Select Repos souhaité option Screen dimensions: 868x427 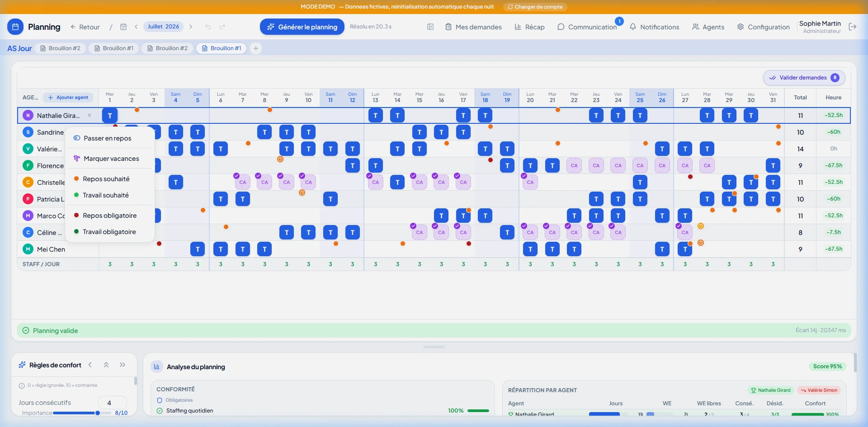(x=110, y=179)
